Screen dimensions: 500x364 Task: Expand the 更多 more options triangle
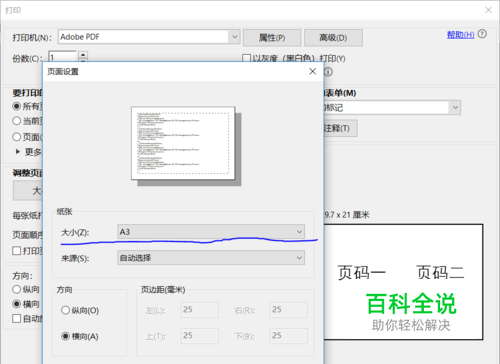pos(18,152)
